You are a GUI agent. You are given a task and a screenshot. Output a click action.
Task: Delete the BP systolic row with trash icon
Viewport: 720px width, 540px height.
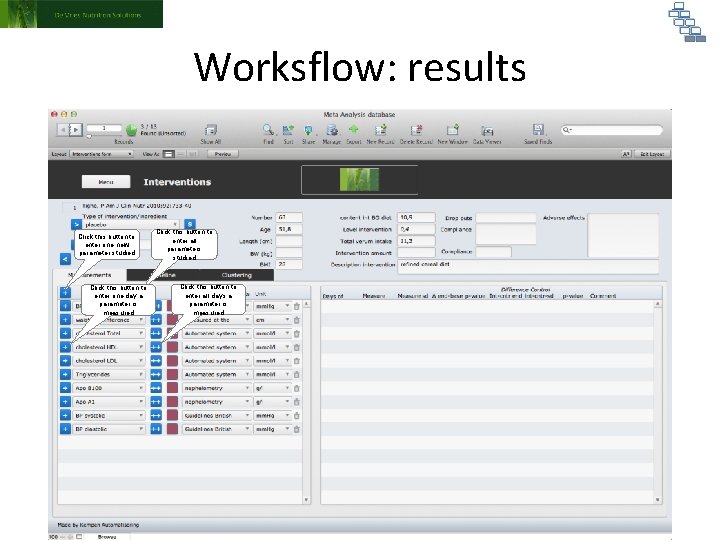point(297,416)
